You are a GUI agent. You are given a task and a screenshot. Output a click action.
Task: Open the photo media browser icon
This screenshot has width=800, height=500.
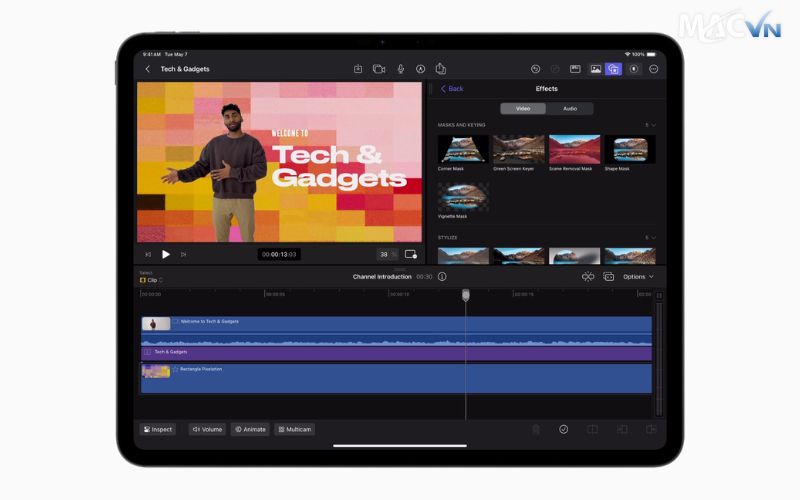[x=595, y=69]
